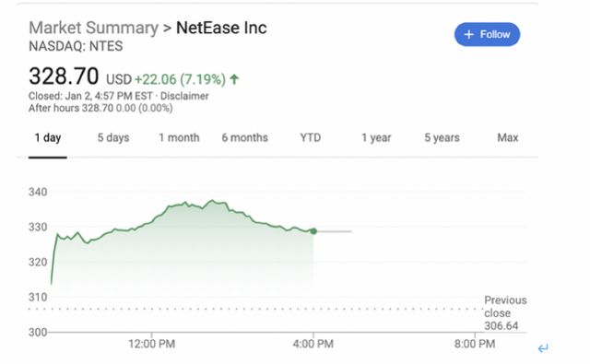This screenshot has height=364, width=590.
Task: Click the chart peak near 337
Action: [x=212, y=200]
